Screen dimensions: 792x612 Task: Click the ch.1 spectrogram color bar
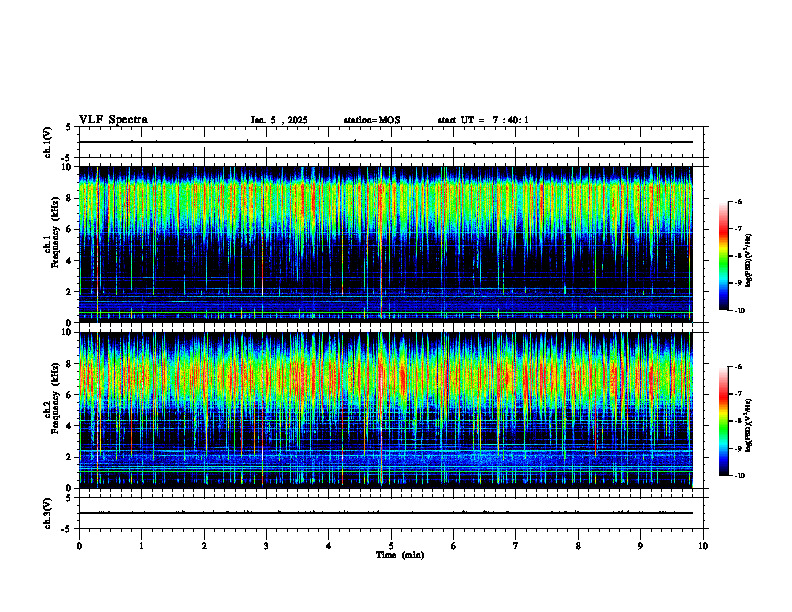tap(723, 256)
